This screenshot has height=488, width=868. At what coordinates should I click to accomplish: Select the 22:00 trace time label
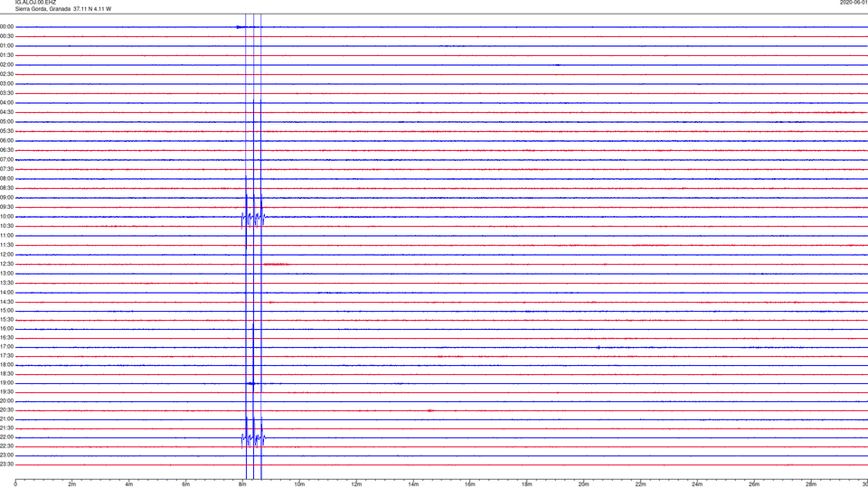(6, 437)
